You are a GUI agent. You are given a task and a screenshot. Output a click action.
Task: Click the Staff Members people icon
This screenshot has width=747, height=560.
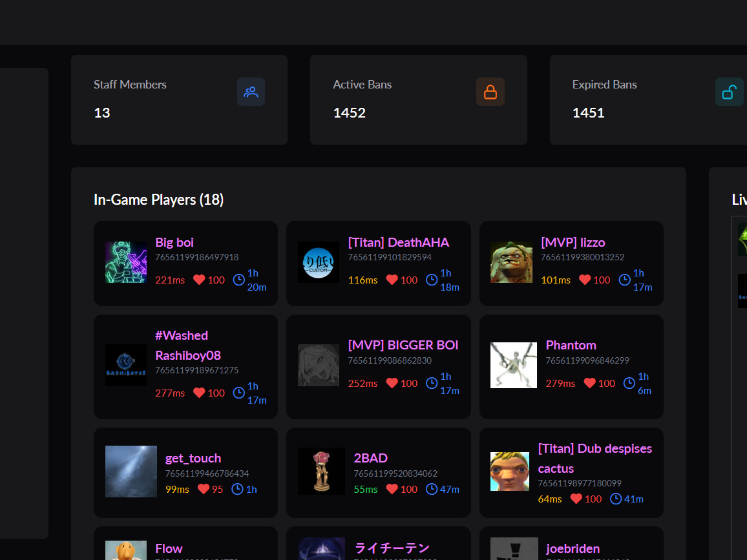[251, 92]
